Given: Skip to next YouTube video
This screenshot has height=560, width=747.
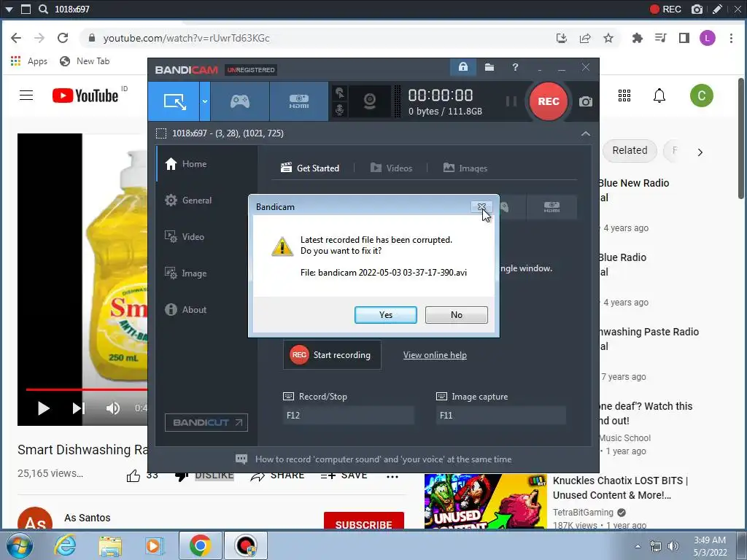Looking at the screenshot, I should coord(78,408).
